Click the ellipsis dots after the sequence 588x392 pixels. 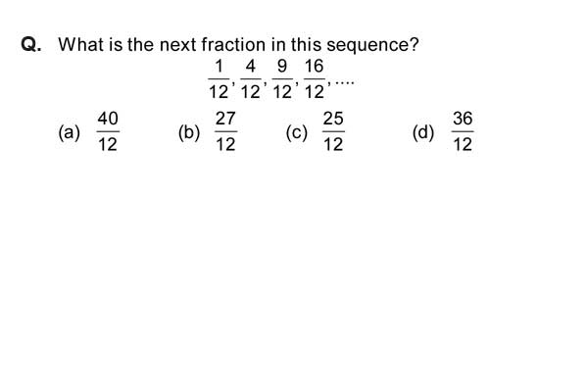(x=344, y=81)
